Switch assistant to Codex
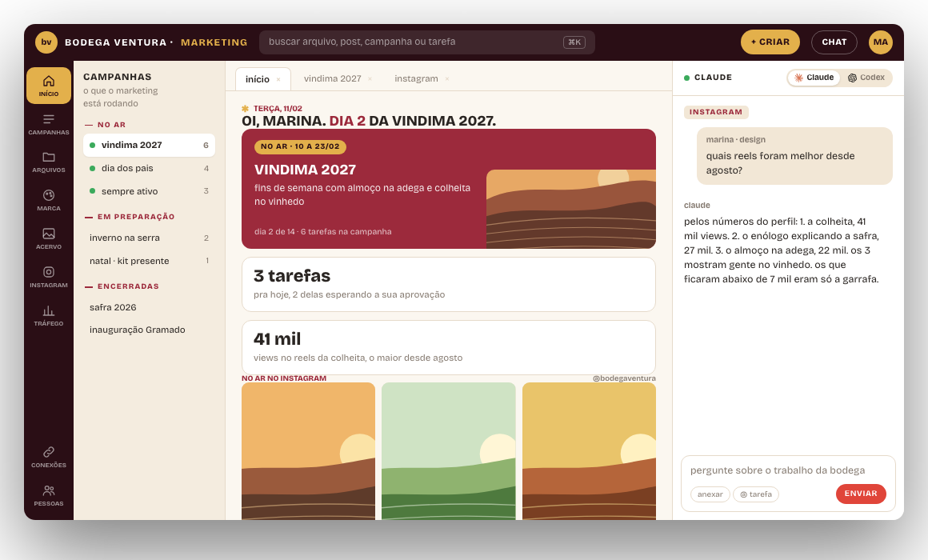 point(866,78)
